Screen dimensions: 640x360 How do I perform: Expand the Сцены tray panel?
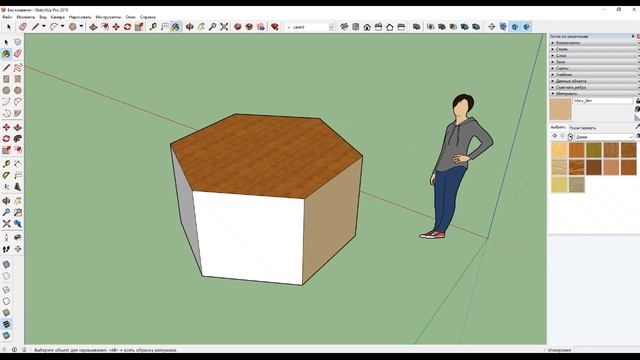[594, 68]
